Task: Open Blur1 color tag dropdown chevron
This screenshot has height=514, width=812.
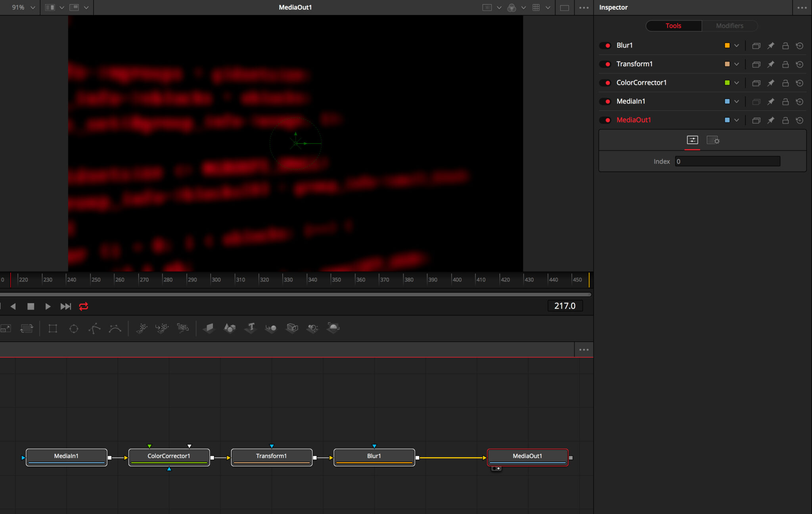Action: [736, 46]
